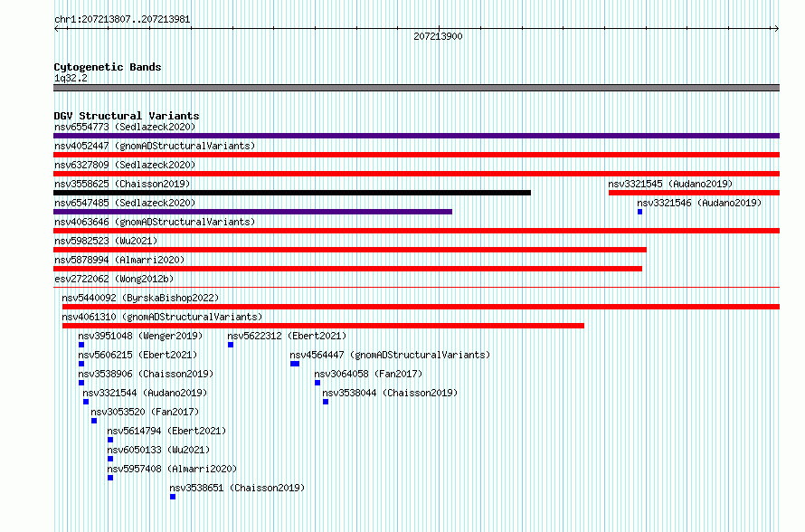This screenshot has width=805, height=532.
Task: Click blue marker under nsv4564447
Action: pos(295,364)
